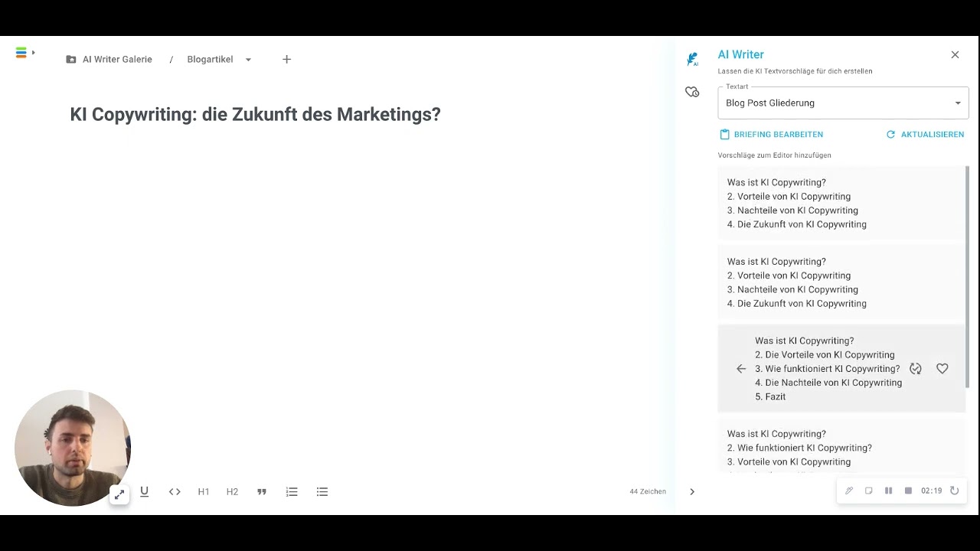
Task: Click the heading KI Copywriting: die Zukunft des Marketings?
Action: (x=255, y=114)
